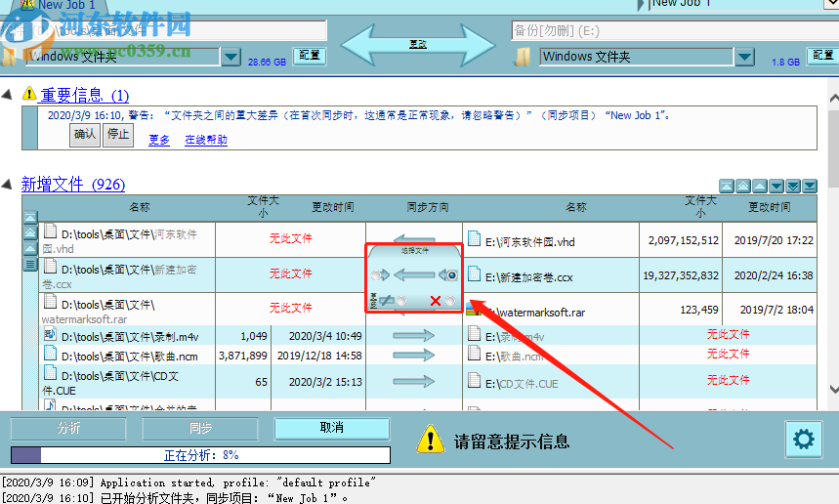Click the left-side double-up arrow beside table
This screenshot has height=504, width=839.
pos(30,232)
